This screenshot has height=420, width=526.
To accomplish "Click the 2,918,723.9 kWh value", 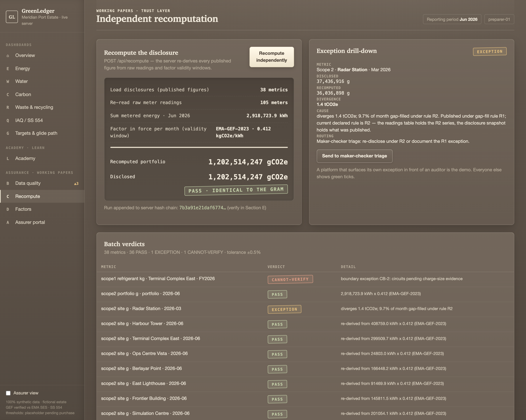I will tap(267, 116).
